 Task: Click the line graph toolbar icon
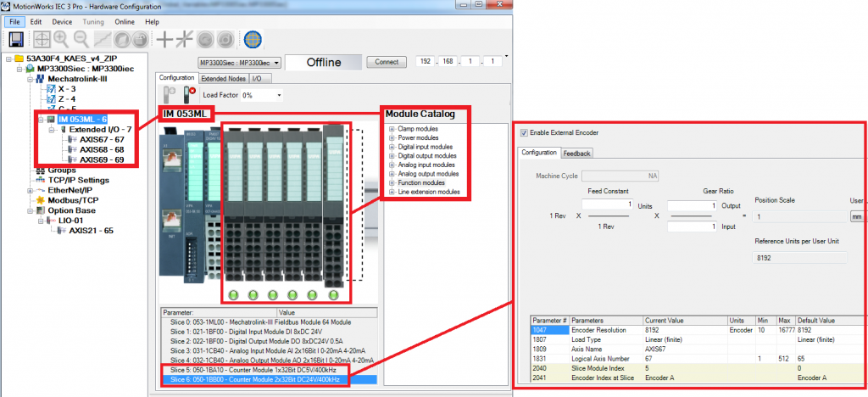(103, 40)
